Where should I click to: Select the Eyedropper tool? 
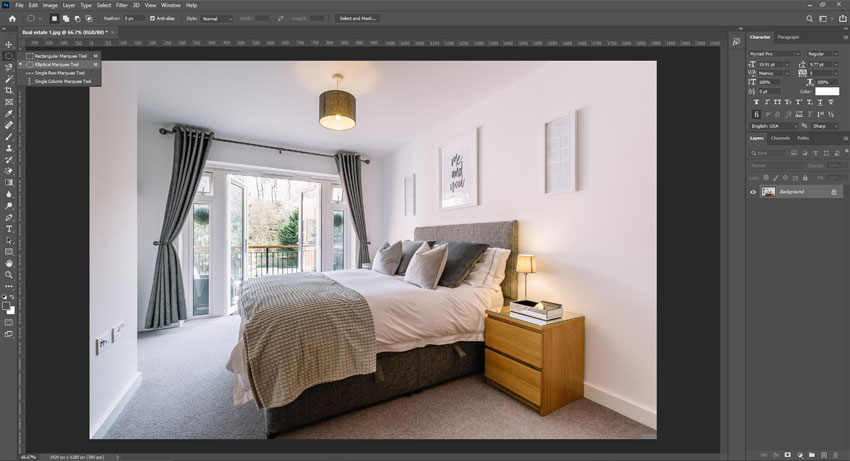9,113
